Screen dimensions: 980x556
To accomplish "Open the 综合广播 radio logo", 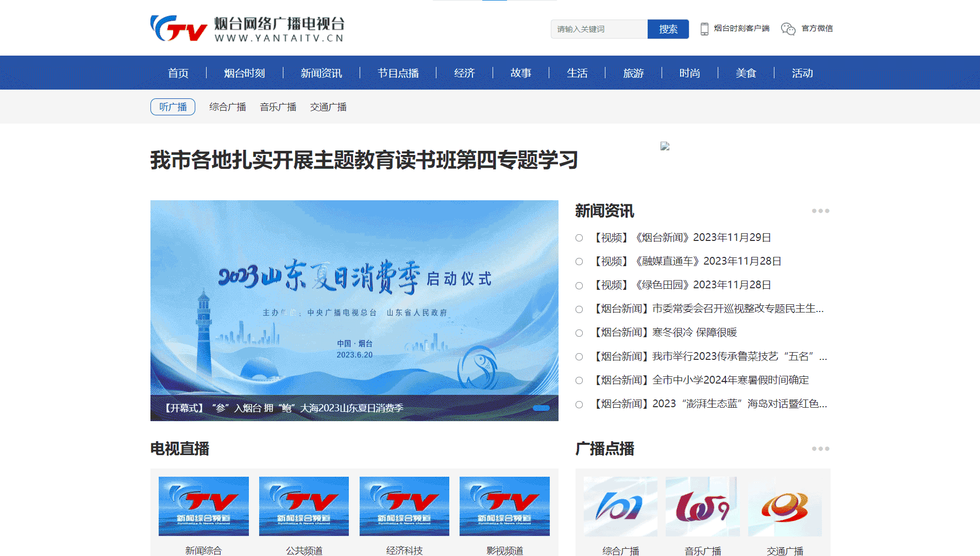I will click(x=620, y=507).
